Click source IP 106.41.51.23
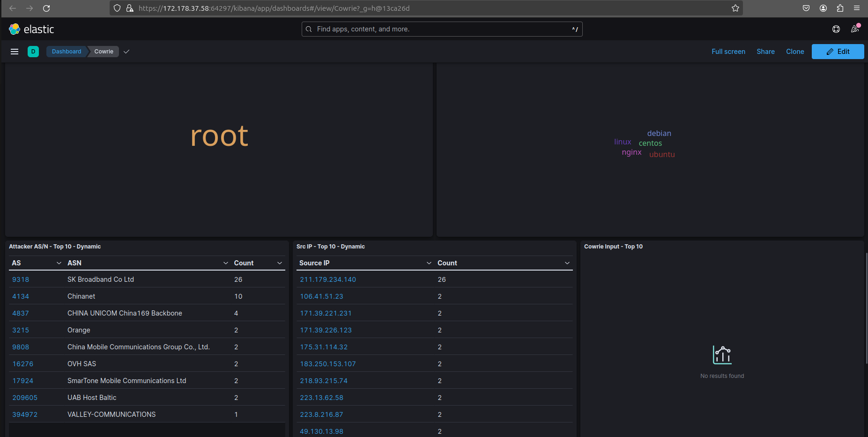868x437 pixels. [321, 296]
